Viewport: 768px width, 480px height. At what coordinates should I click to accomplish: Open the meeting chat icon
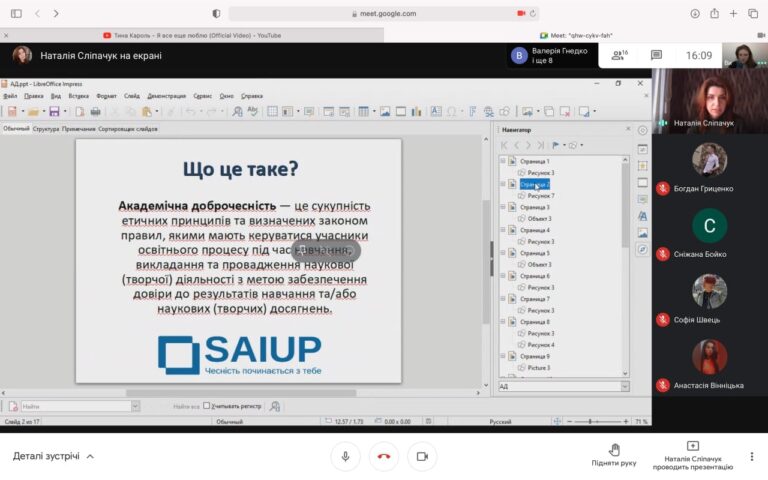pyautogui.click(x=656, y=55)
